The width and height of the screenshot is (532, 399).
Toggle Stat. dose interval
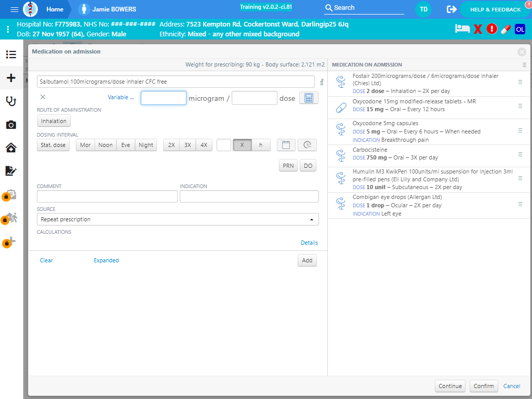click(54, 145)
